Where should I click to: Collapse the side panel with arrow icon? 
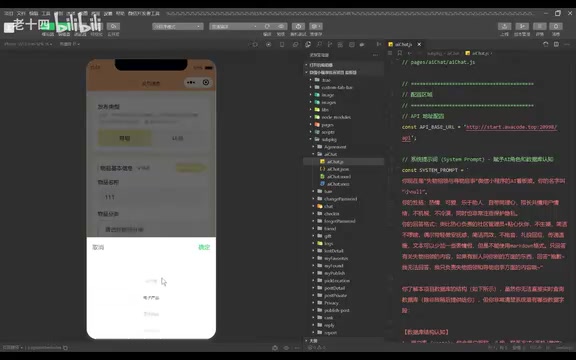pos(379,44)
